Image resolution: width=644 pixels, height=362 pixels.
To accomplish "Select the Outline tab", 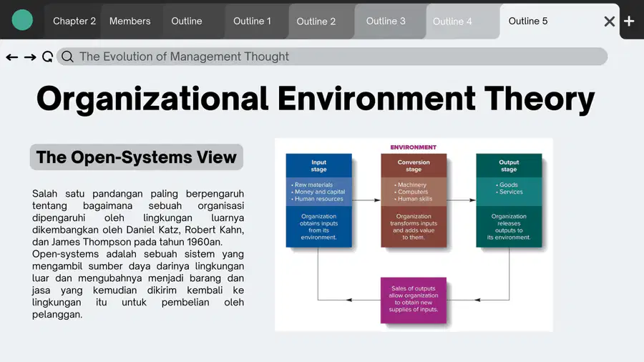I will tap(187, 21).
